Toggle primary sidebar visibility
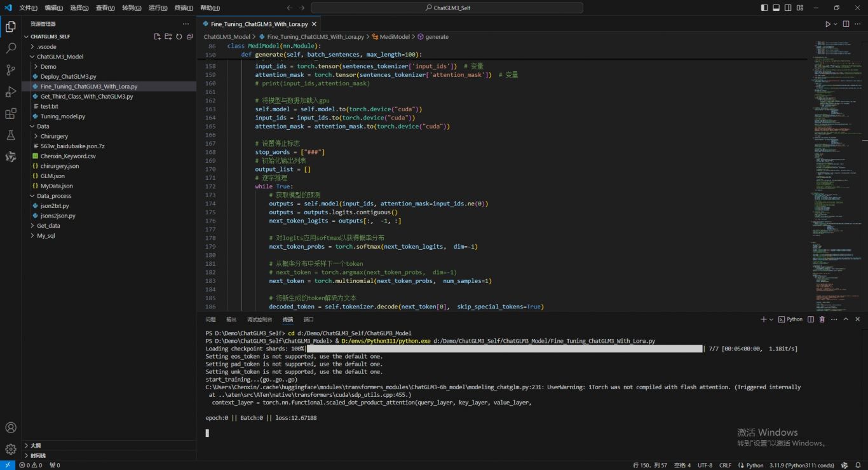Image resolution: width=868 pixels, height=470 pixels. (764, 8)
